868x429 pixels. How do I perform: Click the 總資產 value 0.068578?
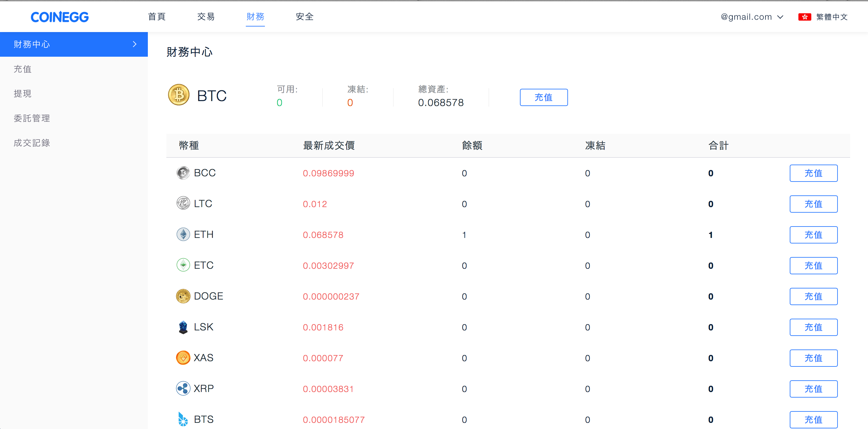[441, 103]
